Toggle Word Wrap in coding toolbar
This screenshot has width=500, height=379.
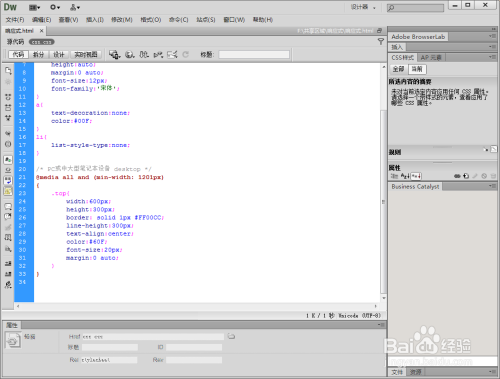coord(8,181)
